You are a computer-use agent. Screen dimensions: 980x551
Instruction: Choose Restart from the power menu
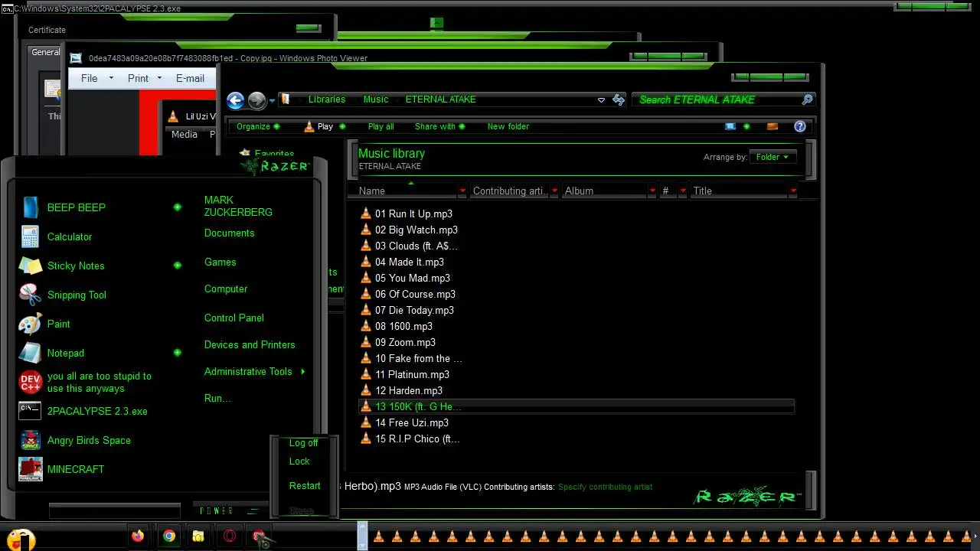[x=305, y=486]
